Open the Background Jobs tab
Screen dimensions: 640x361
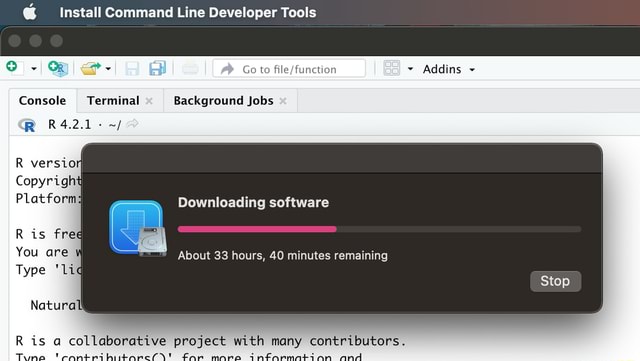223,100
